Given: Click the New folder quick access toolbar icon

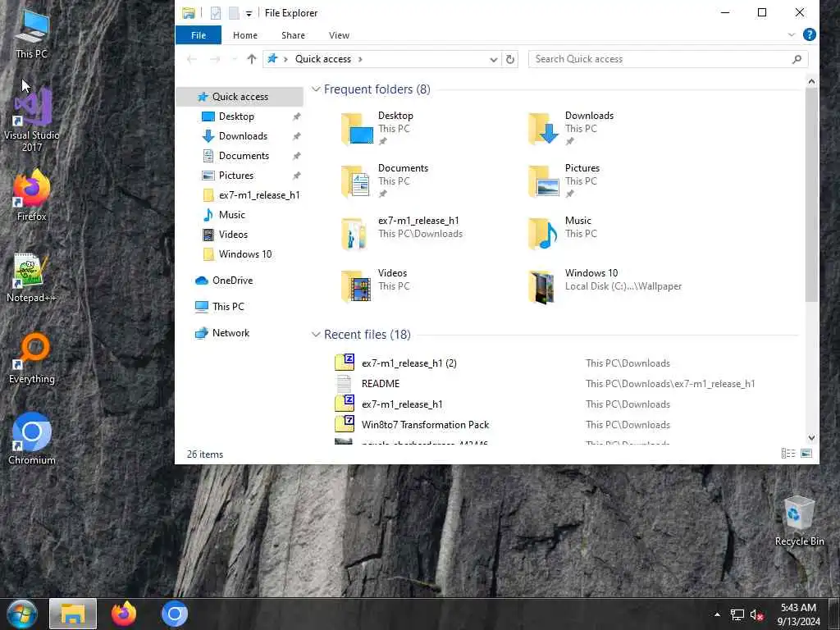Looking at the screenshot, I should 234,13.
